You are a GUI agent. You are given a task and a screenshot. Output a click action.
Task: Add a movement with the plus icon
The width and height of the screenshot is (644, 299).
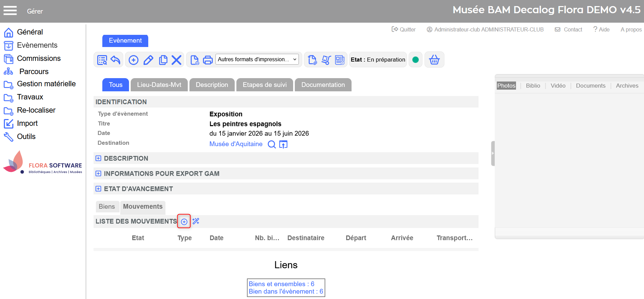pos(184,222)
